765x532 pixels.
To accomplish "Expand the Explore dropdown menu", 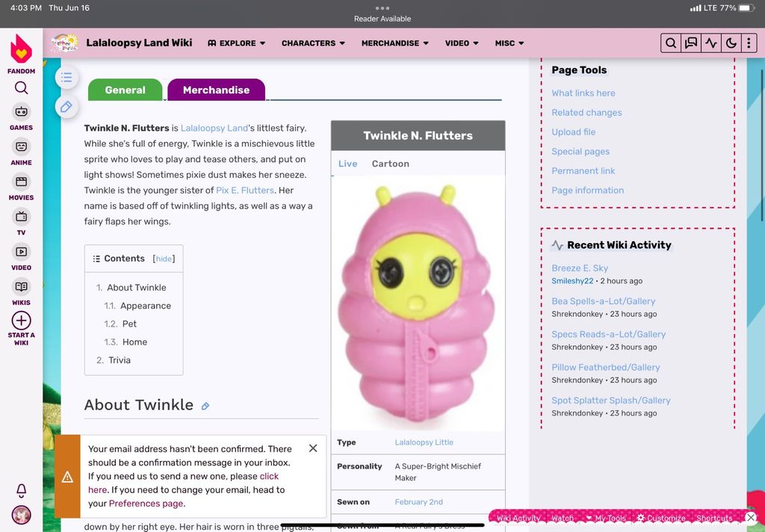I will tap(237, 43).
